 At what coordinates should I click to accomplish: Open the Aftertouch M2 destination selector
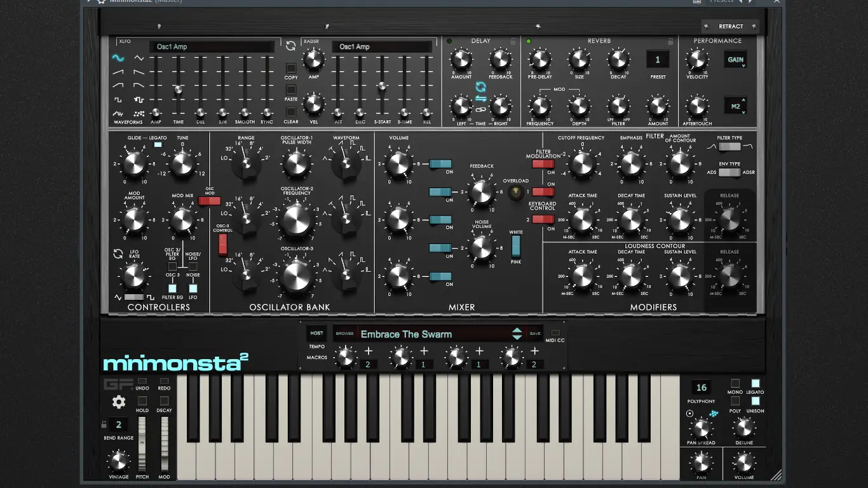(735, 106)
